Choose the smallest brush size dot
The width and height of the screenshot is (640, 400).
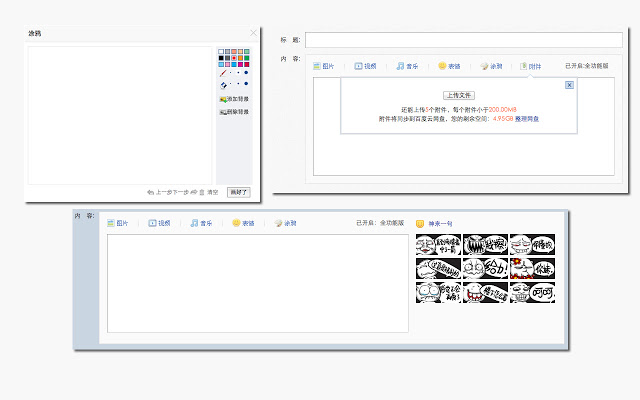point(231,73)
